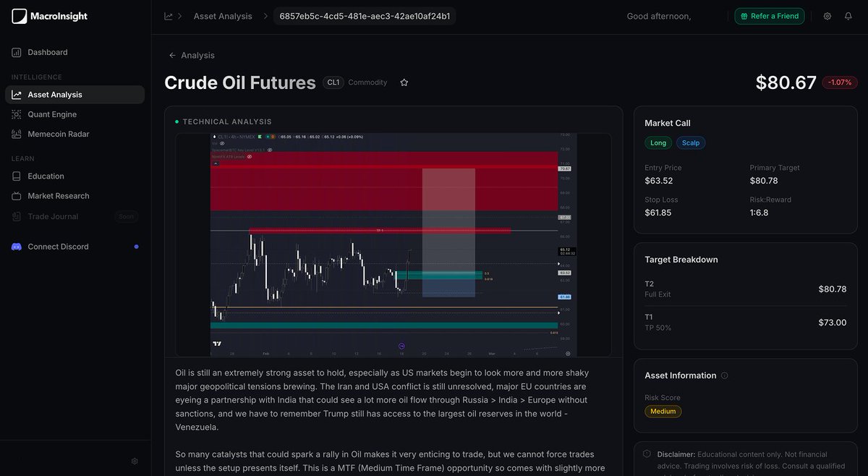Hide the Vol indicator with its eye toggle
868x476 pixels.
(x=222, y=143)
